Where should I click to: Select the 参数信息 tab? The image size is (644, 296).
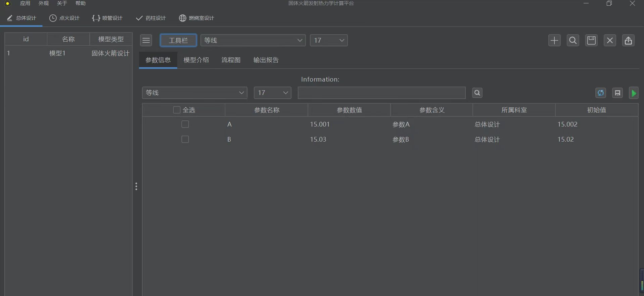coord(158,60)
